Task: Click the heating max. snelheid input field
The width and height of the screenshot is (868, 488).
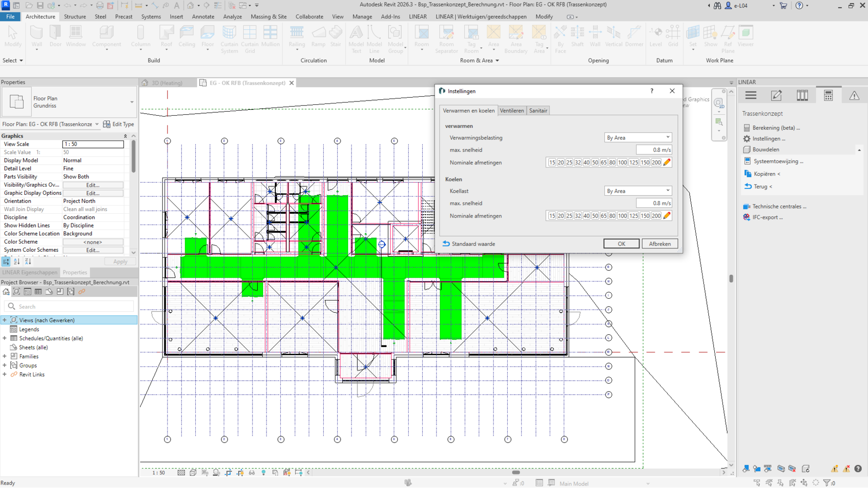Action: pyautogui.click(x=654, y=150)
